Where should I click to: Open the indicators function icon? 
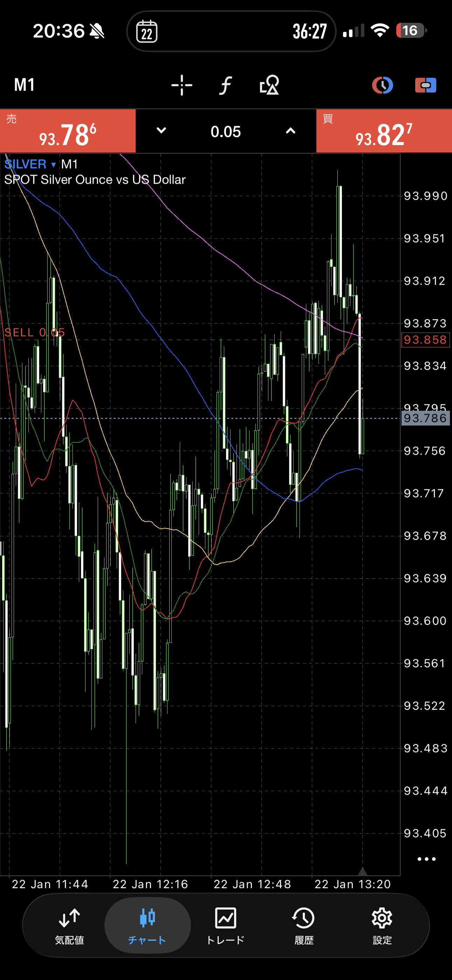(x=226, y=85)
